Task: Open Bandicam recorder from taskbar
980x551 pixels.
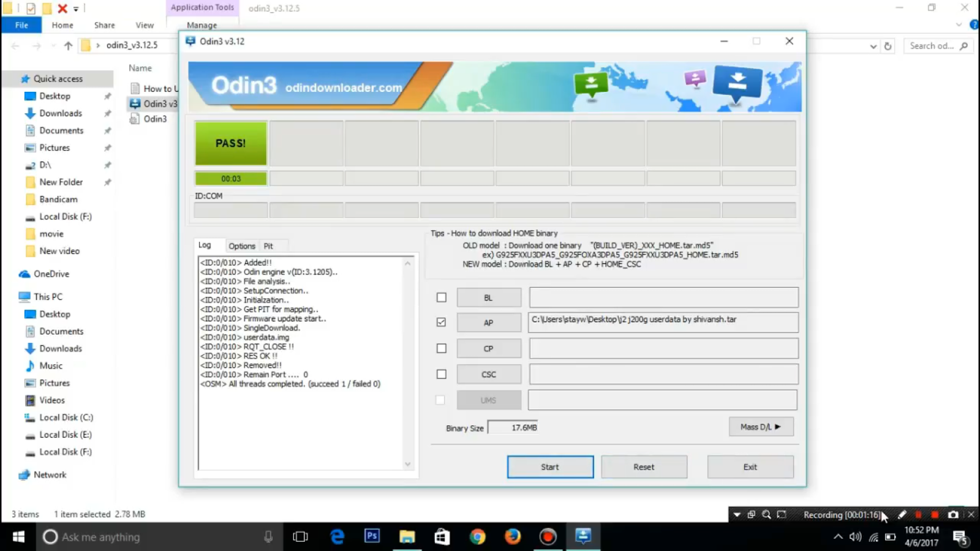Action: [x=548, y=537]
